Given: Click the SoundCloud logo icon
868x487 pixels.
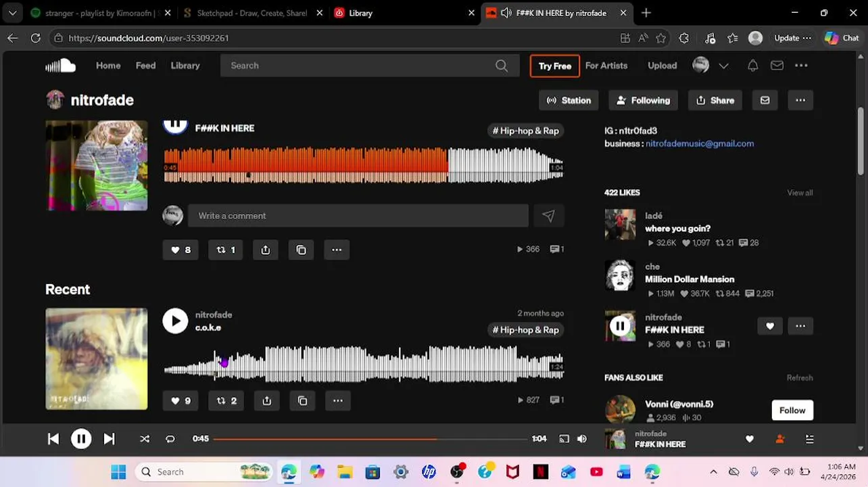Looking at the screenshot, I should coord(60,66).
